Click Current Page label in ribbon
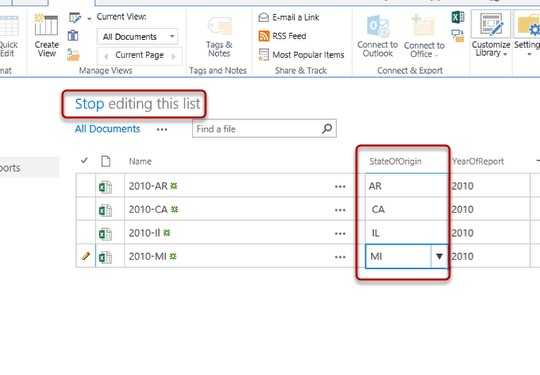The width and height of the screenshot is (540, 375). click(x=139, y=55)
